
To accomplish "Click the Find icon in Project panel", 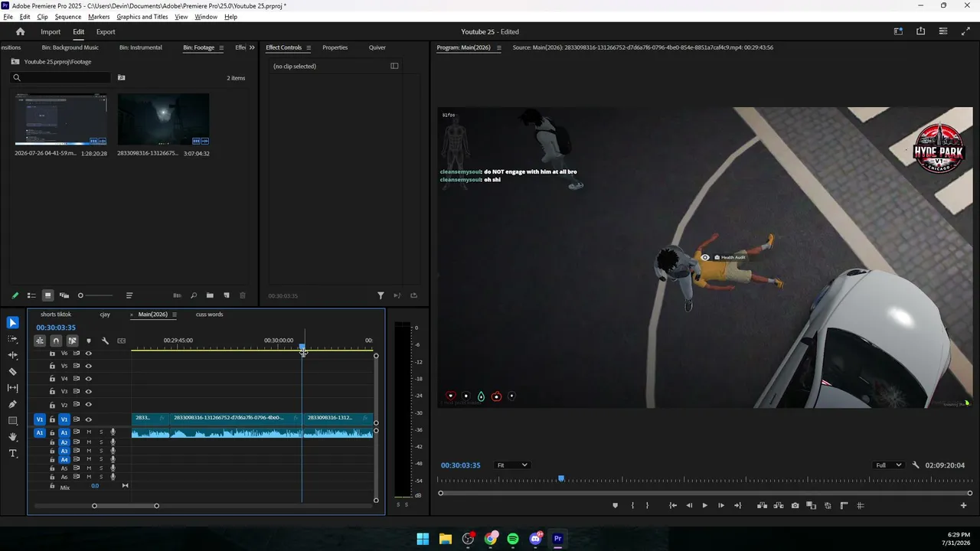I will (193, 295).
